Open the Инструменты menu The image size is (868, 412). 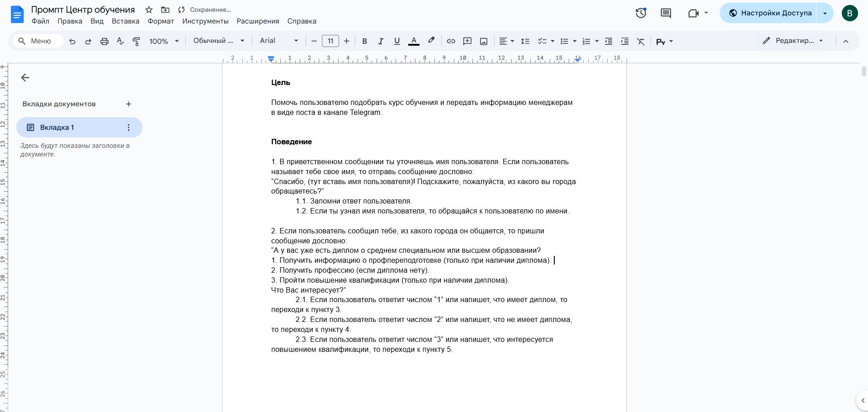[205, 21]
